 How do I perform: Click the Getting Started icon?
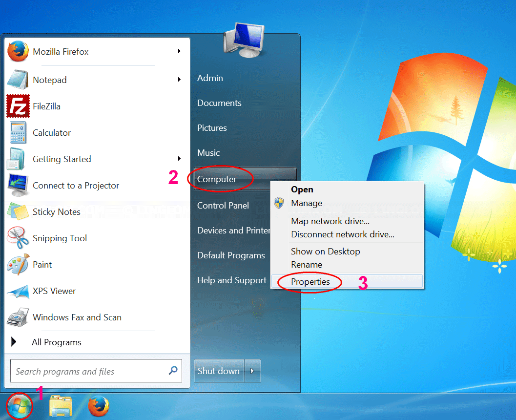pyautogui.click(x=17, y=159)
